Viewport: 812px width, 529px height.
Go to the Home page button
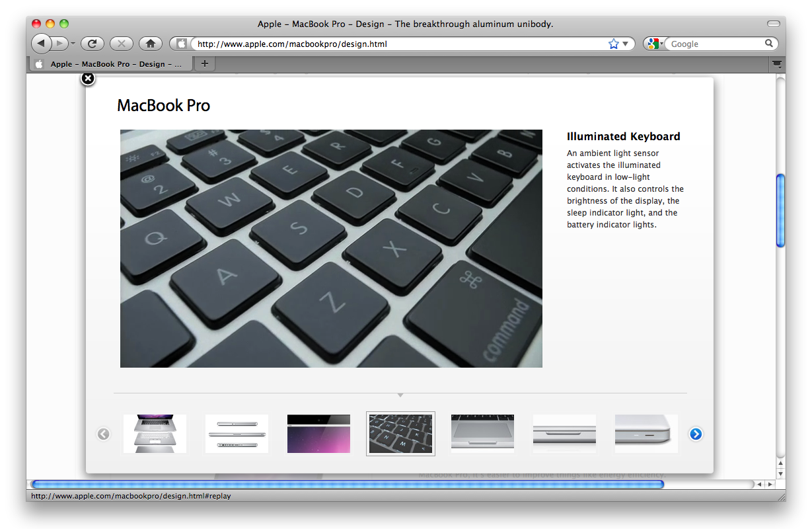click(151, 44)
